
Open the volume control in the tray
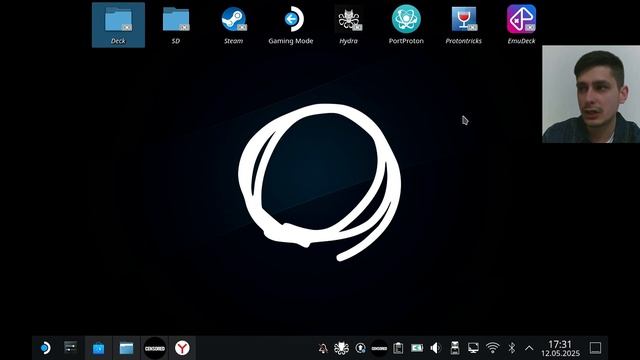pos(436,348)
